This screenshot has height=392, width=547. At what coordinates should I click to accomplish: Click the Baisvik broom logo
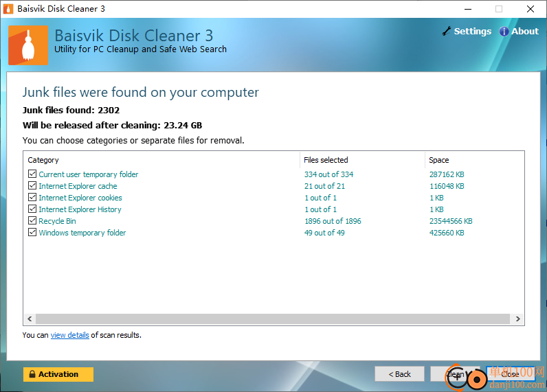[28, 45]
